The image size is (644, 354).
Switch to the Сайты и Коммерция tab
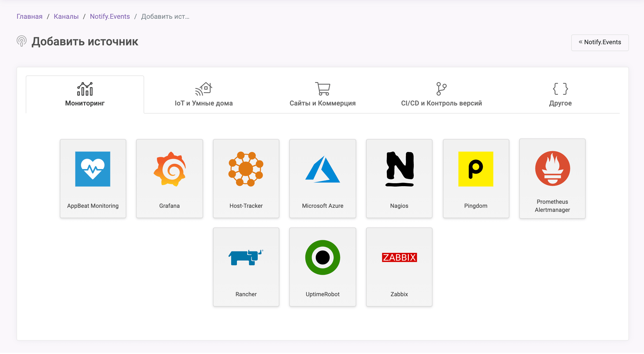[322, 94]
